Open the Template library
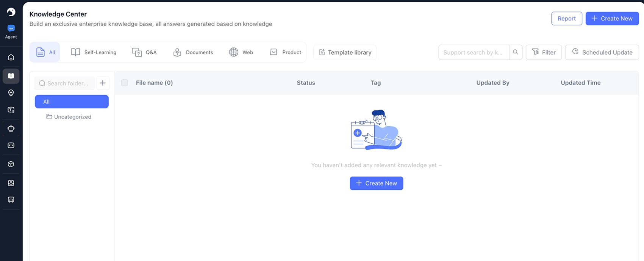The width and height of the screenshot is (644, 261). 345,52
